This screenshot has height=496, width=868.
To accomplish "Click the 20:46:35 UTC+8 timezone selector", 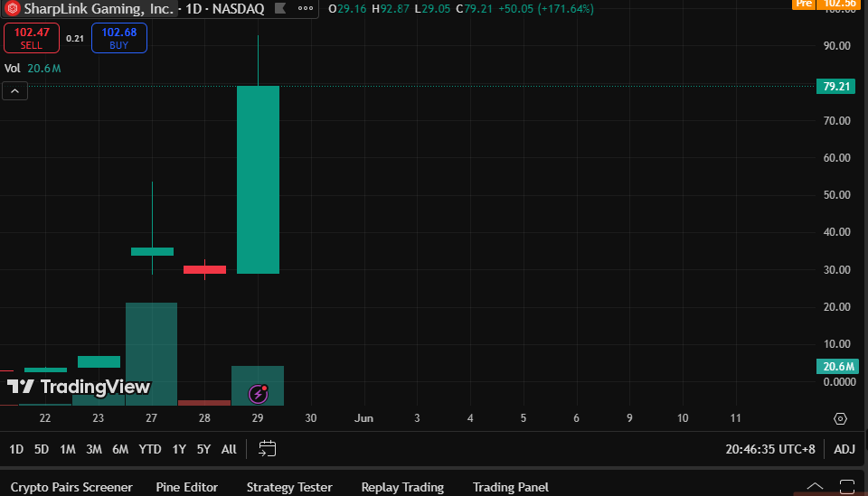I will tap(770, 449).
